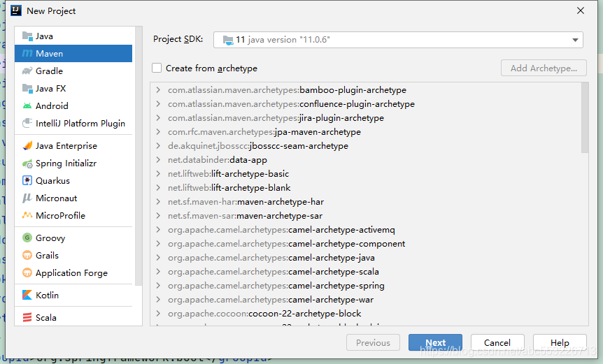The width and height of the screenshot is (603, 364).
Task: Click the Groovy G icon
Action: [27, 238]
